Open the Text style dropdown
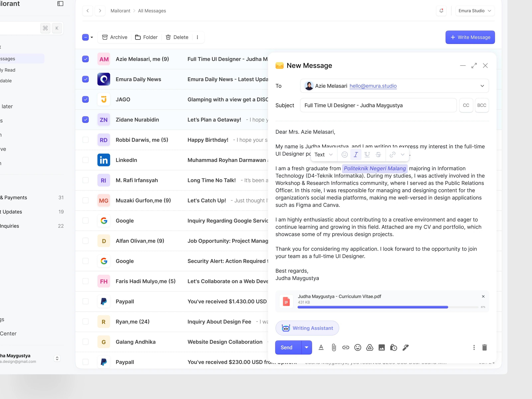 click(x=324, y=154)
